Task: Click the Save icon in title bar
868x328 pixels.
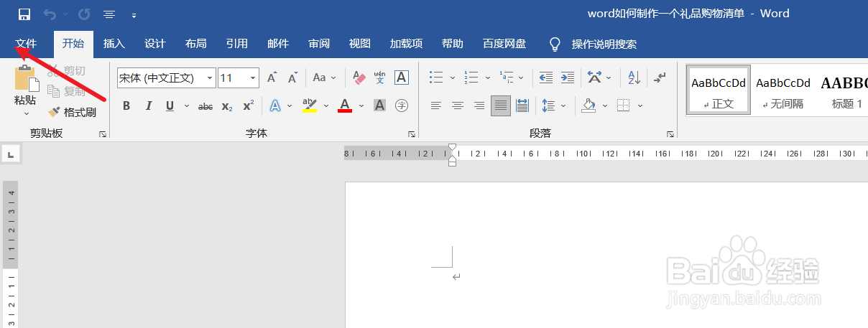Action: pyautogui.click(x=24, y=14)
